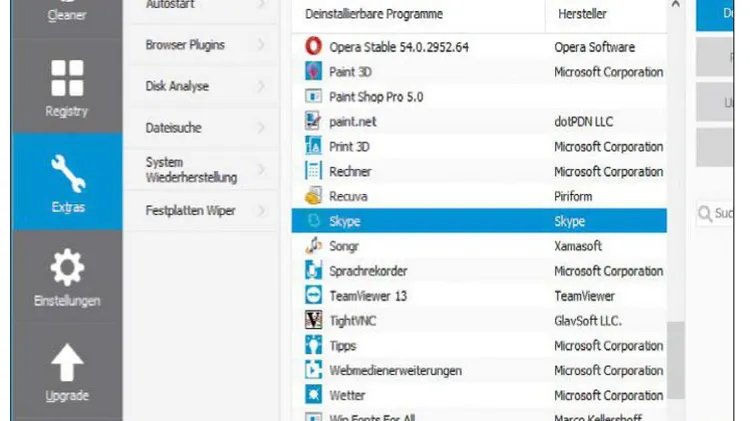Click the scroll up arrow of the program list

[675, 4]
